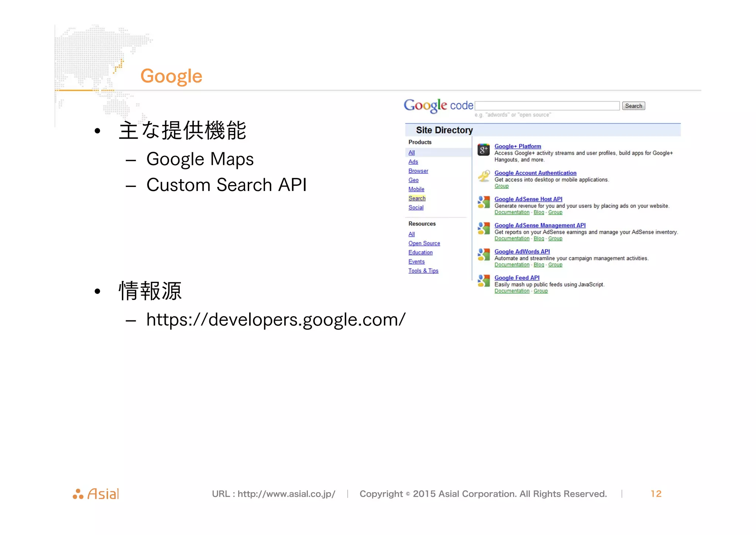Open the Events resources link

pyautogui.click(x=416, y=262)
